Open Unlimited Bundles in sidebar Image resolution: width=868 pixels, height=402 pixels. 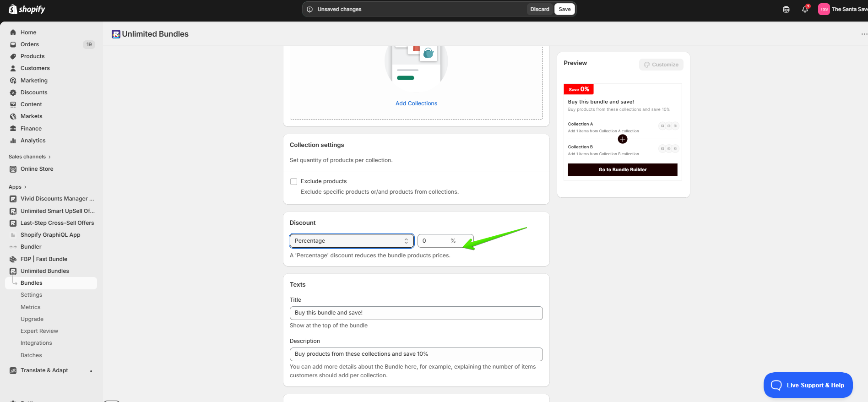pos(45,271)
